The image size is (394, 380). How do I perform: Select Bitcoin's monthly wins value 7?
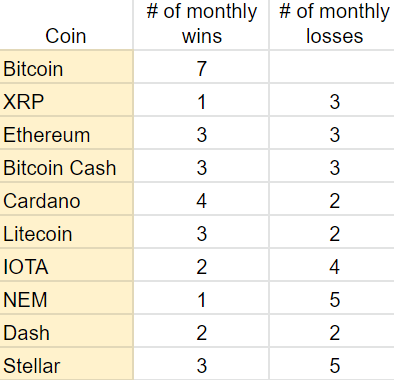pyautogui.click(x=201, y=67)
